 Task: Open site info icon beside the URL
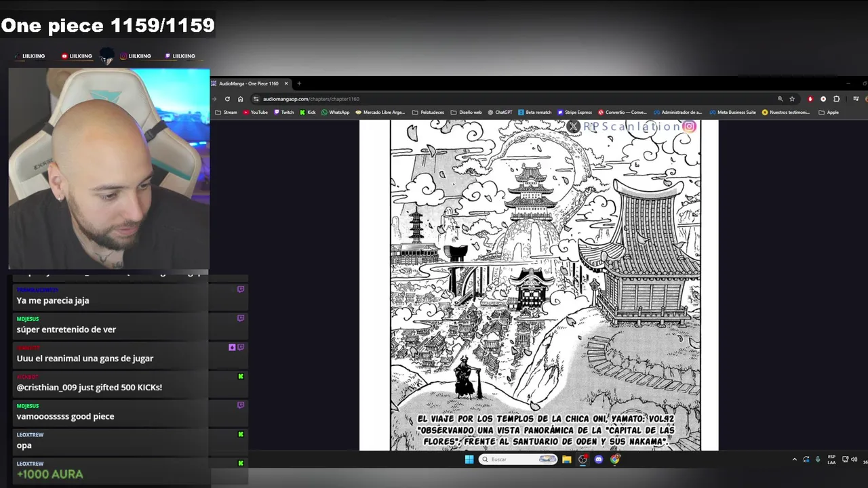[256, 99]
